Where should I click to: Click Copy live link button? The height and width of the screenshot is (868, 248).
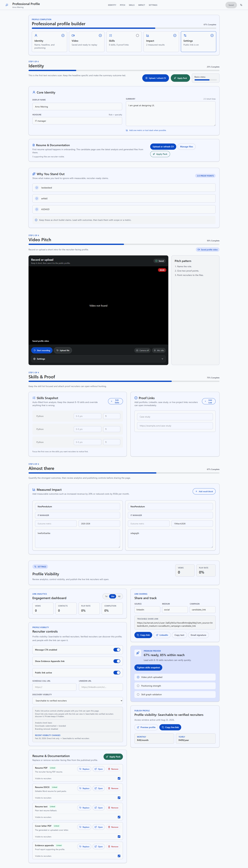coord(170,727)
